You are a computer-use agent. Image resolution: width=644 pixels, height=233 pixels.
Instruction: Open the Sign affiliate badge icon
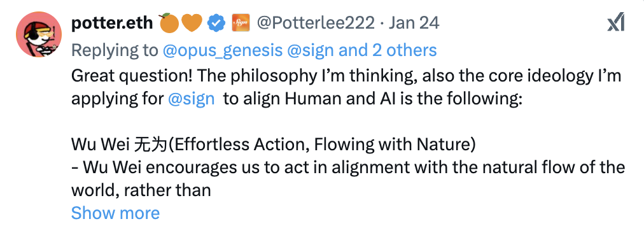(x=241, y=23)
